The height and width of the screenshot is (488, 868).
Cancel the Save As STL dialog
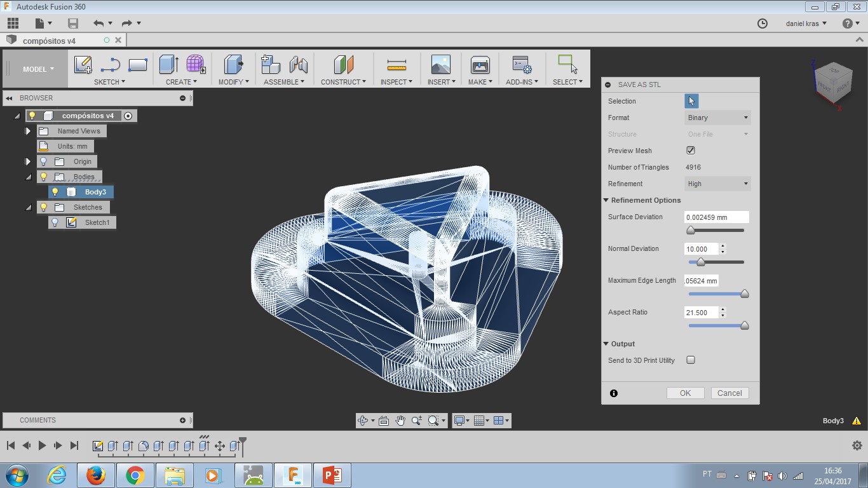point(729,393)
